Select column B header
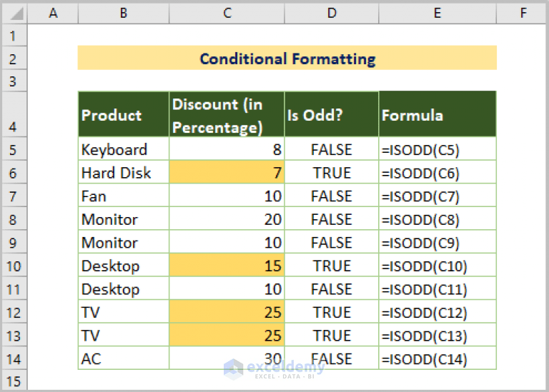Image resolution: width=549 pixels, height=392 pixels. tap(124, 14)
